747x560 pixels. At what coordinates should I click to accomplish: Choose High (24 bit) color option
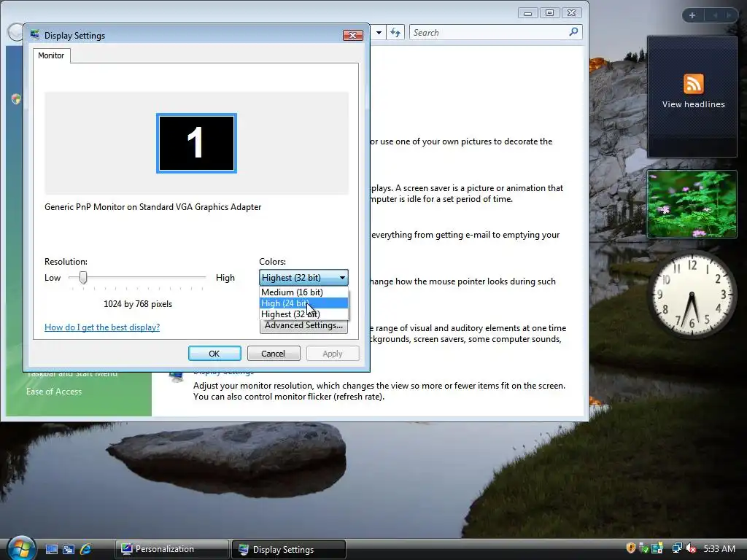tap(304, 303)
